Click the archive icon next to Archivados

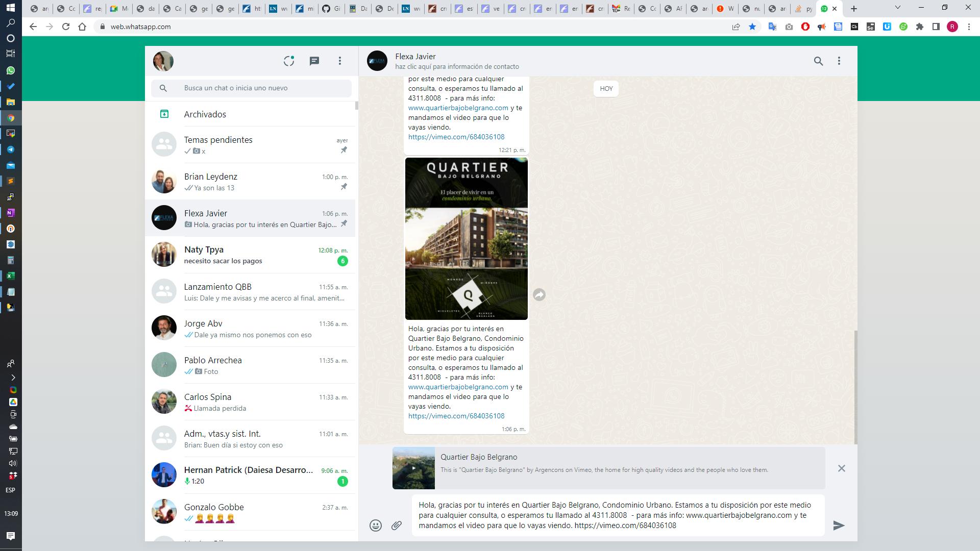pyautogui.click(x=164, y=114)
